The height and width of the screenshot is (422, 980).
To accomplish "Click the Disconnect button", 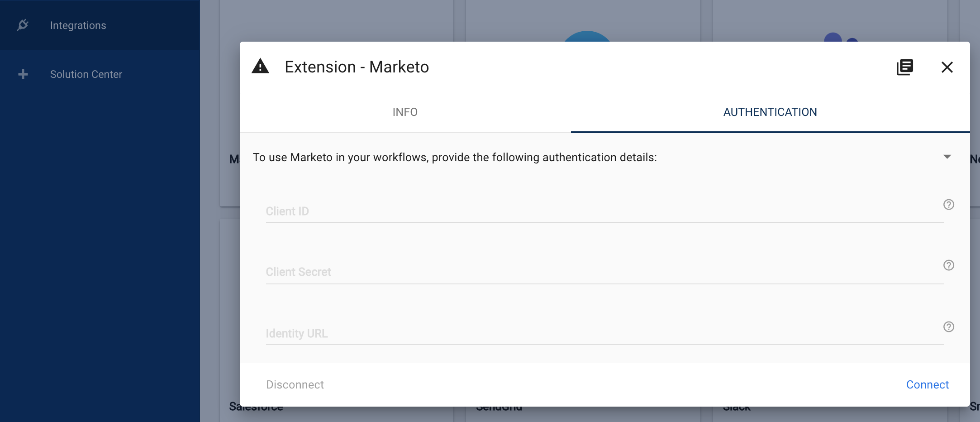I will pos(295,384).
